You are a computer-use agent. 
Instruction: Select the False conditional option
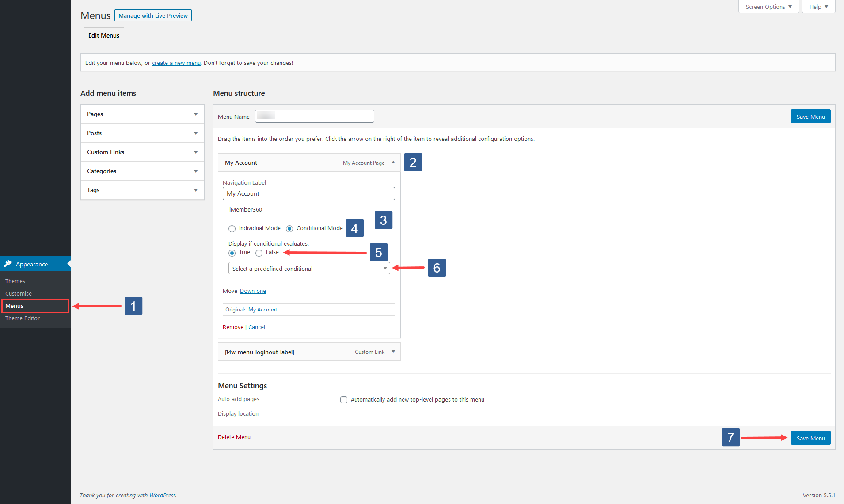pyautogui.click(x=259, y=253)
